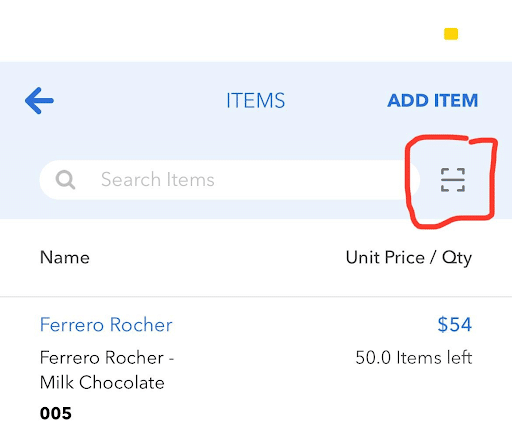Click the Milk Chocolate description line
The width and height of the screenshot is (512, 435).
102,382
